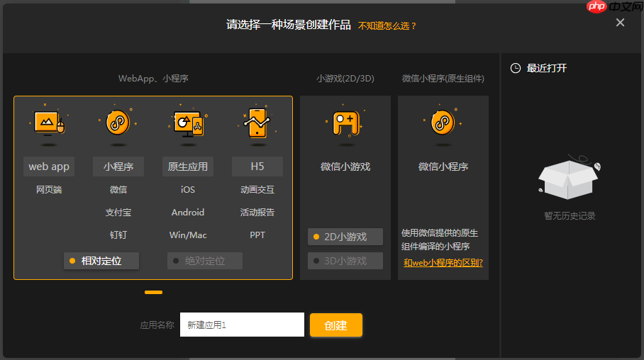This screenshot has width=644, height=360.
Task: Close the scene selection dialog
Action: point(620,23)
